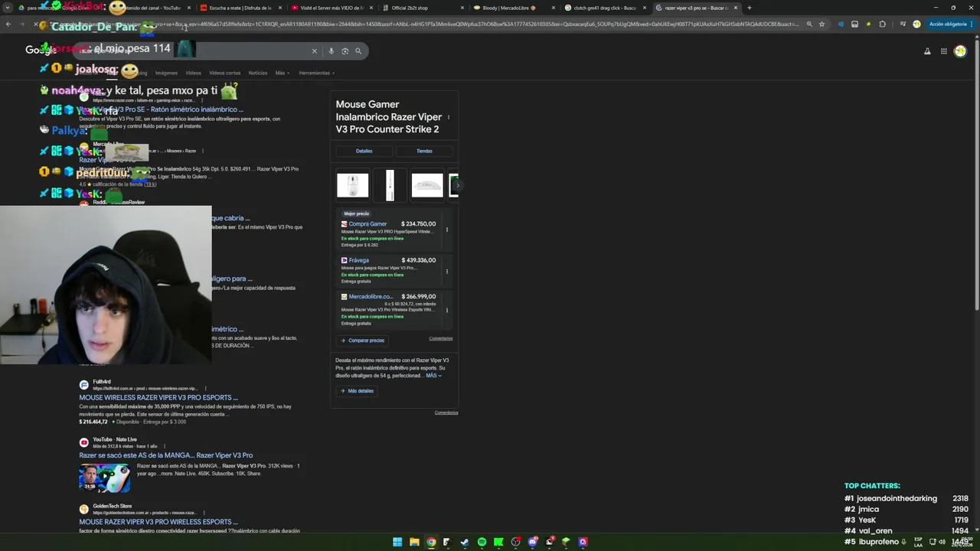
Task: Open a new browser tab
Action: point(749,8)
